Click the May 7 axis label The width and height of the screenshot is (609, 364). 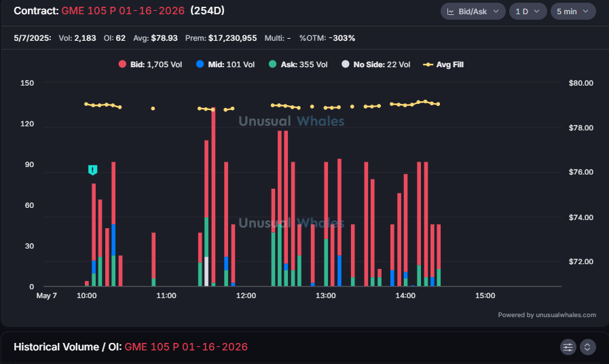(x=47, y=295)
